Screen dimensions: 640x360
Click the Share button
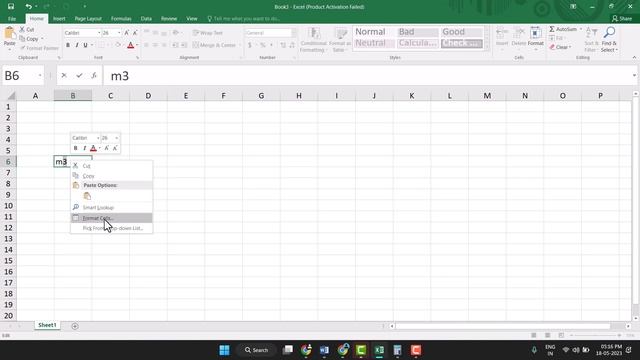click(x=622, y=19)
